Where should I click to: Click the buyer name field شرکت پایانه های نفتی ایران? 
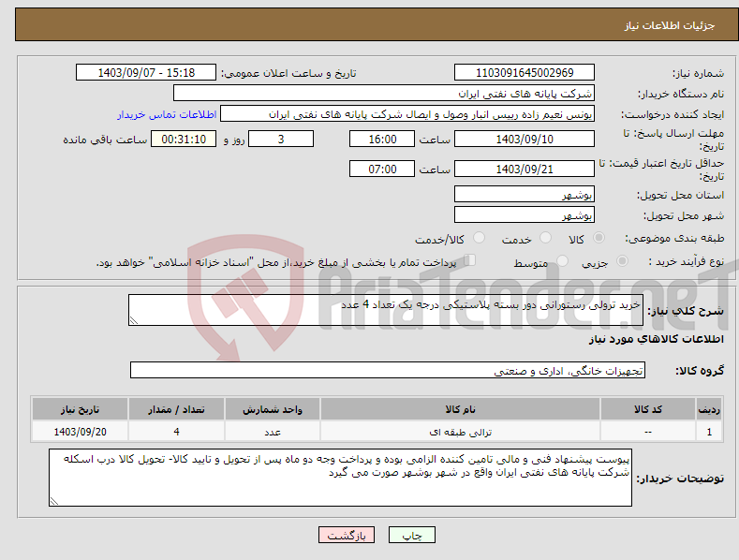(384, 93)
